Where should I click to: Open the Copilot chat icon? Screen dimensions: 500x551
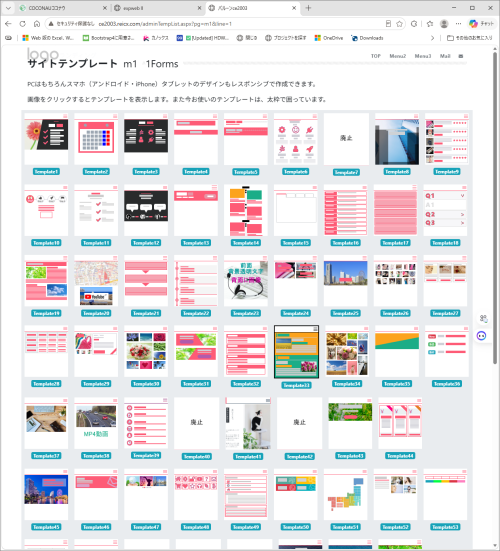[481, 24]
